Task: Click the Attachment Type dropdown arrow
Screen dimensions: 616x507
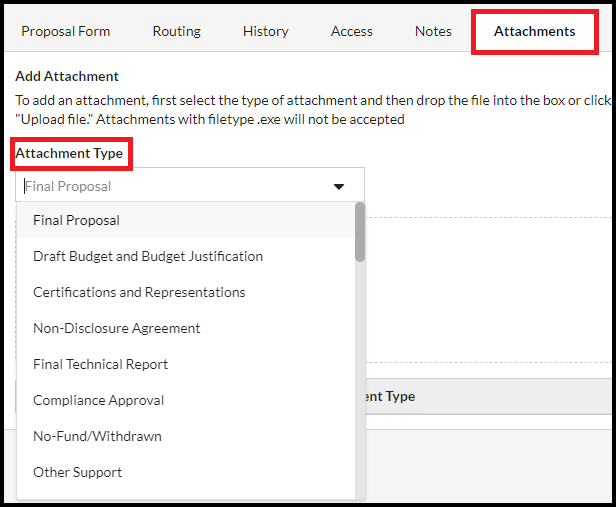Action: pyautogui.click(x=339, y=186)
